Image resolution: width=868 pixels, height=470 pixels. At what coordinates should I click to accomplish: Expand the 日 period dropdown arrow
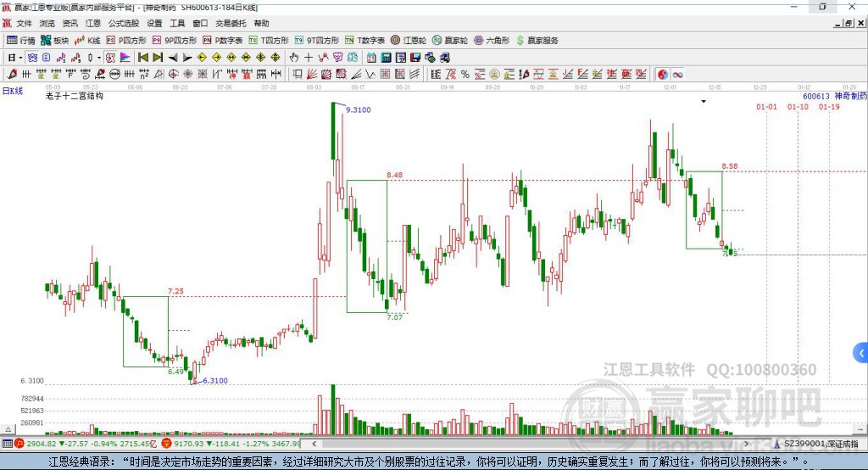(20, 58)
